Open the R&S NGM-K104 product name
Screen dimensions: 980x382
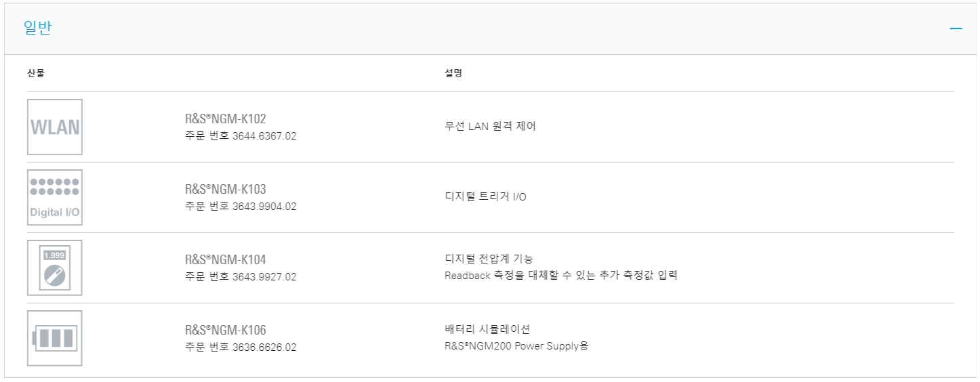[226, 259]
